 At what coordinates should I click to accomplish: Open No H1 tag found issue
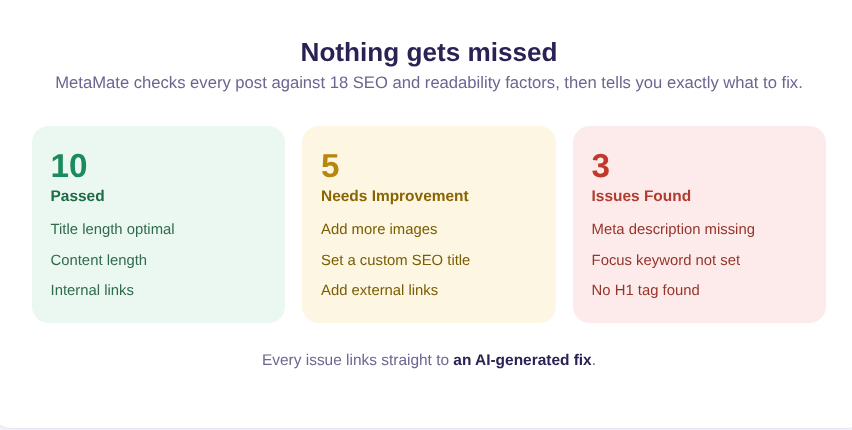pyautogui.click(x=646, y=290)
